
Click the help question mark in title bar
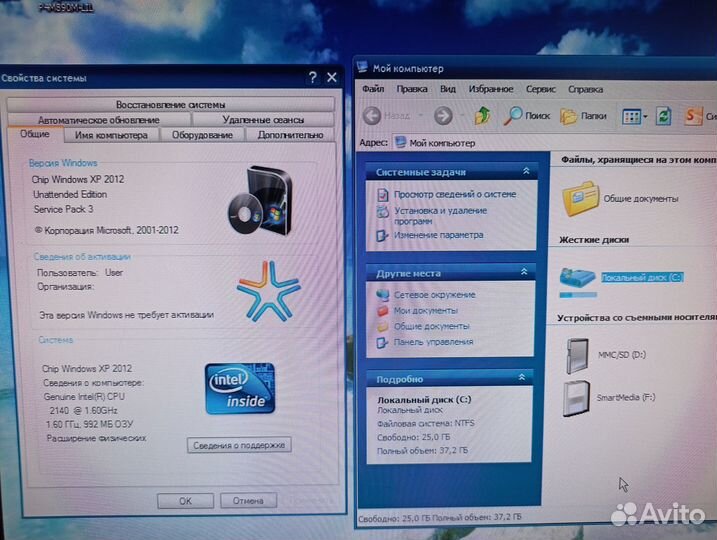[x=312, y=77]
